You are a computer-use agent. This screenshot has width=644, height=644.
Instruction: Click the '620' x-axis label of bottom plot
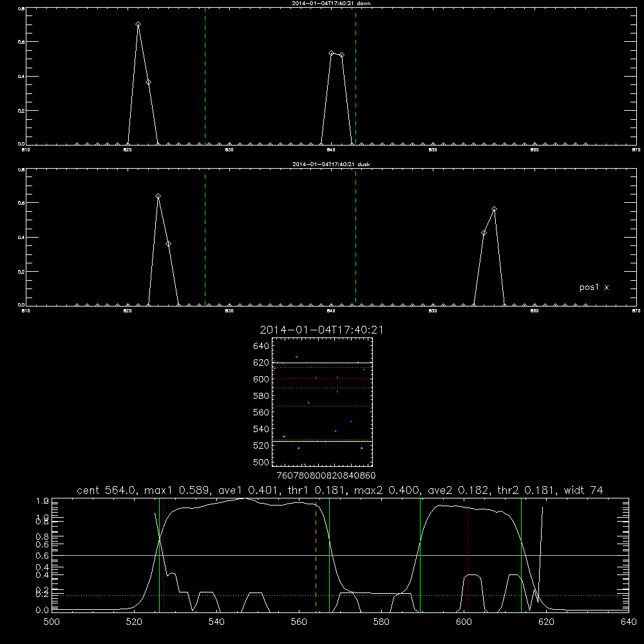[x=546, y=622]
